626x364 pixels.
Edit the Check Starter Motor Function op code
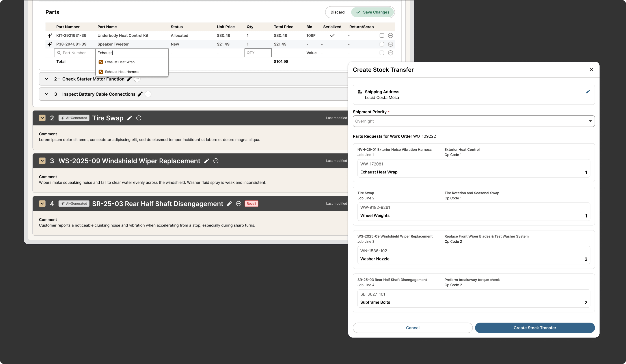tap(129, 79)
